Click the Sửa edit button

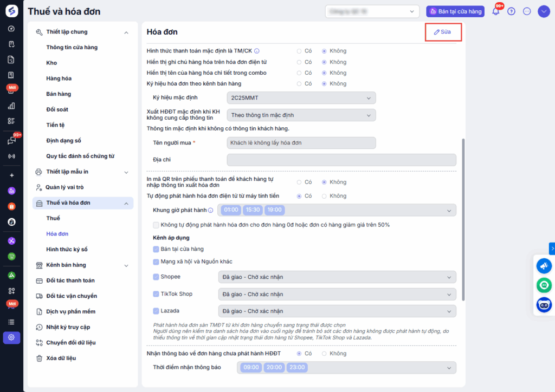[443, 32]
